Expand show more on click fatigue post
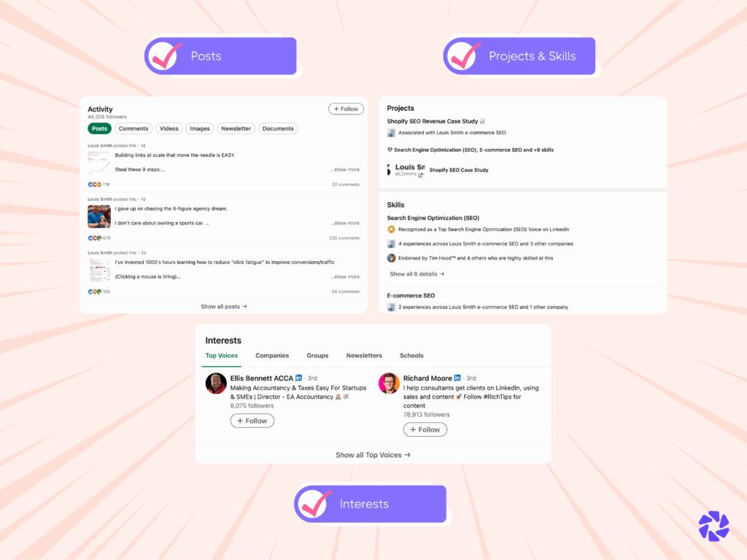The width and height of the screenshot is (747, 560). (x=345, y=276)
